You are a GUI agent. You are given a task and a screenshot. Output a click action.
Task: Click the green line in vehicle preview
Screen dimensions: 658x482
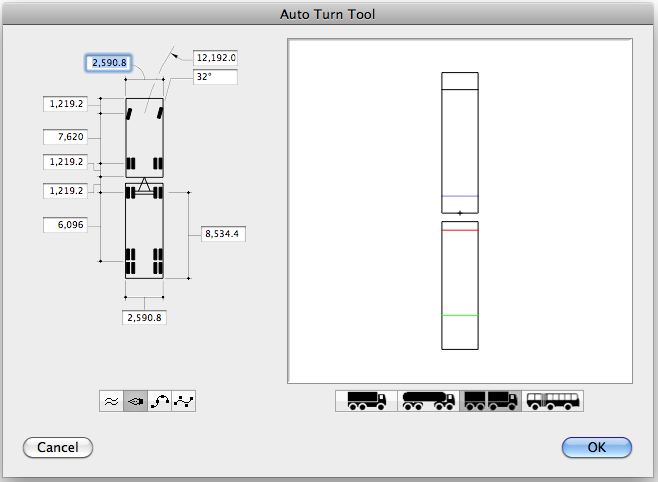pyautogui.click(x=460, y=315)
